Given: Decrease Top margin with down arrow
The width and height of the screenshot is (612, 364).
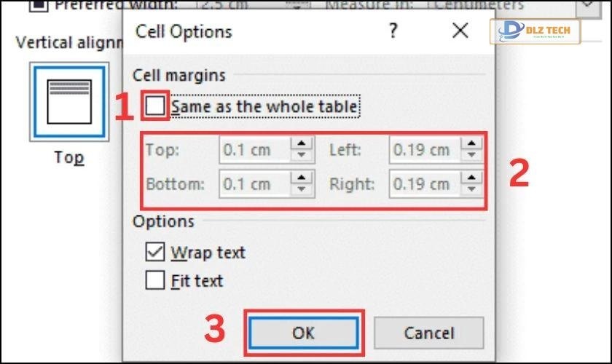Looking at the screenshot, I should click(302, 155).
